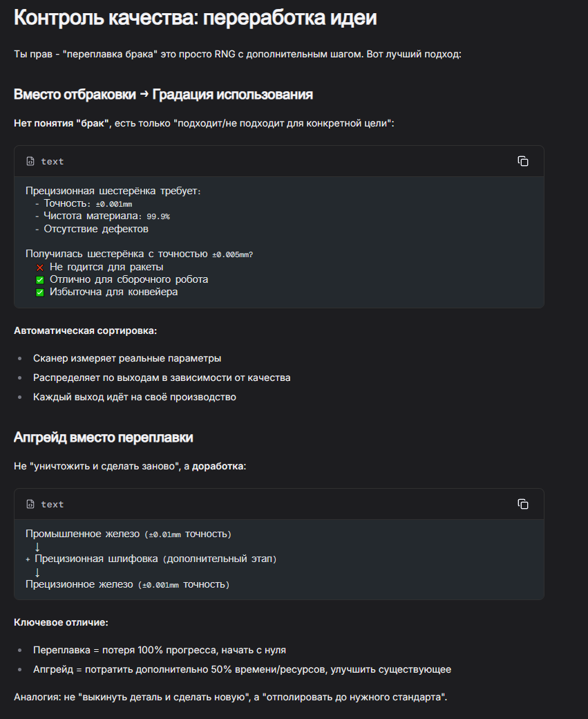
Task: Click the bullet "Сканер измеряет реальные параметры"
Action: click(x=127, y=358)
